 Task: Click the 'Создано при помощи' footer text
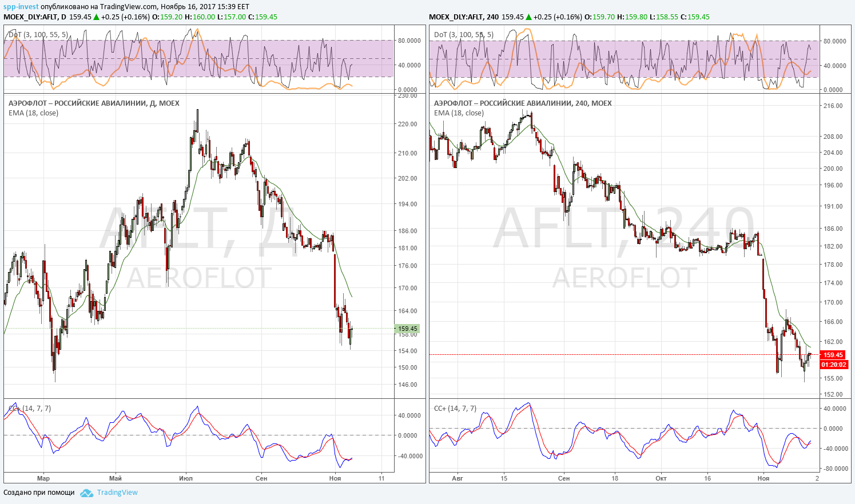pos(39,493)
